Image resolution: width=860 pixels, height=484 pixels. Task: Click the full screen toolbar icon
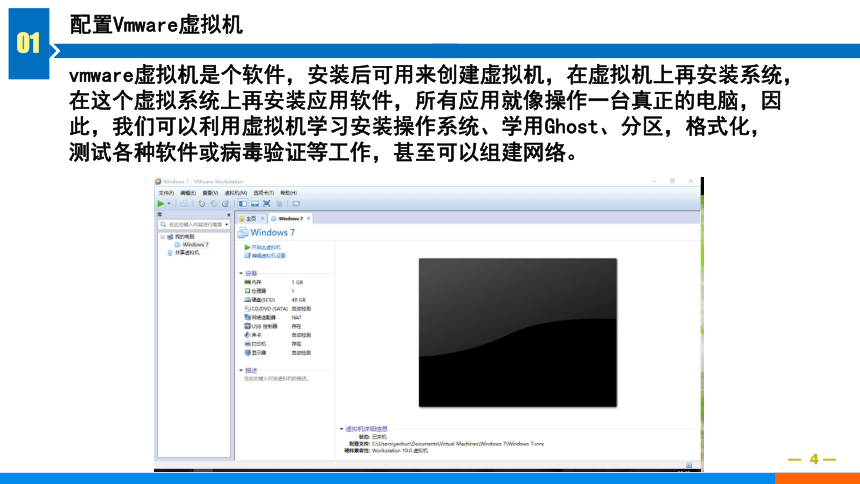[267, 203]
